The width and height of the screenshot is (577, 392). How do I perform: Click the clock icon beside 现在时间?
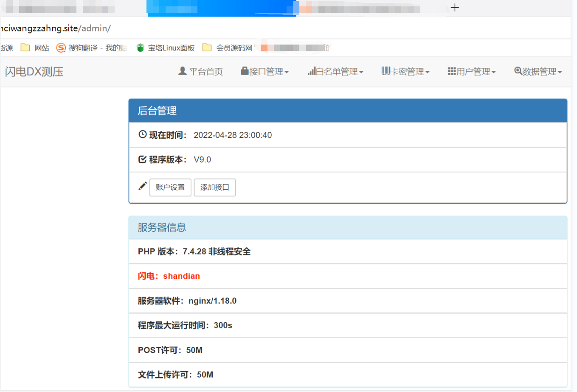142,134
